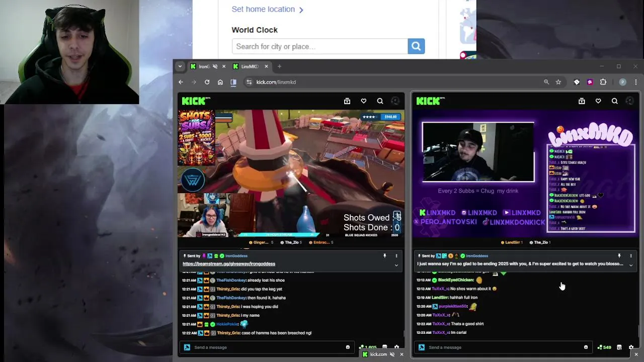
Task: Open the beamstream giveaway link
Action: [x=229, y=264]
